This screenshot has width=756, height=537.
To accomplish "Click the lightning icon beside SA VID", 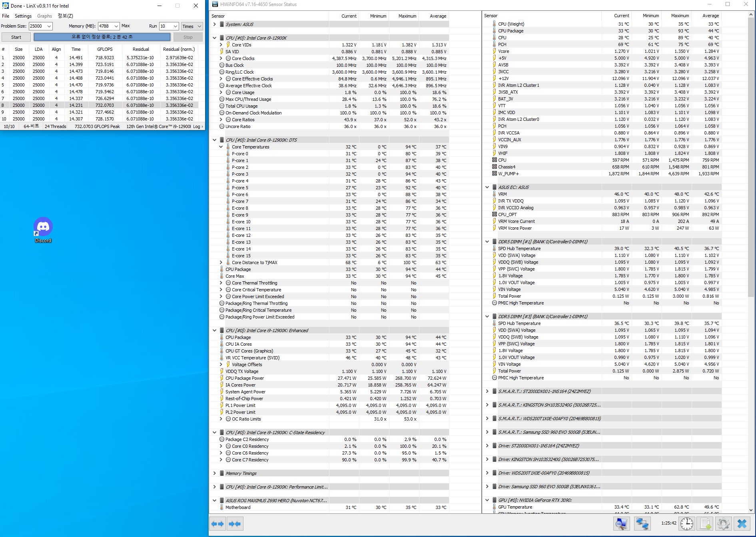I will pyautogui.click(x=222, y=52).
